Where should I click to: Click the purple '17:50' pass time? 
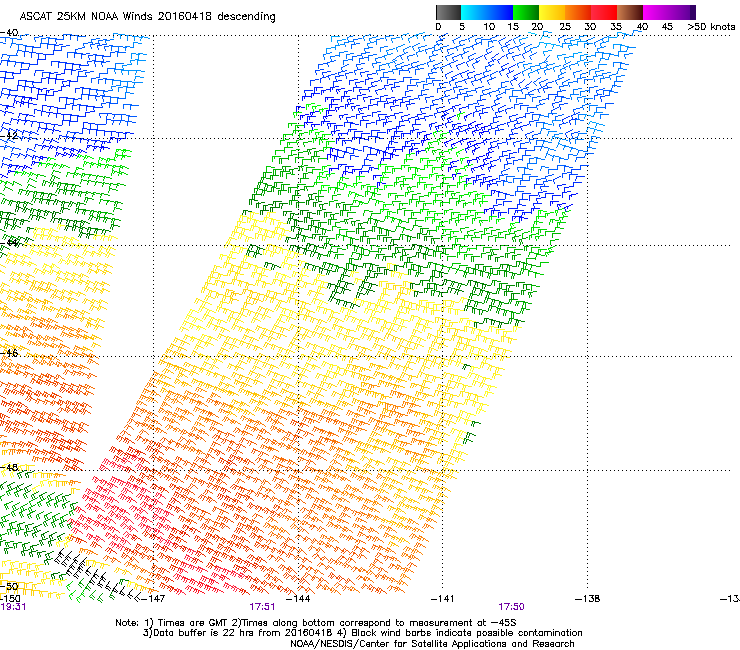[512, 607]
